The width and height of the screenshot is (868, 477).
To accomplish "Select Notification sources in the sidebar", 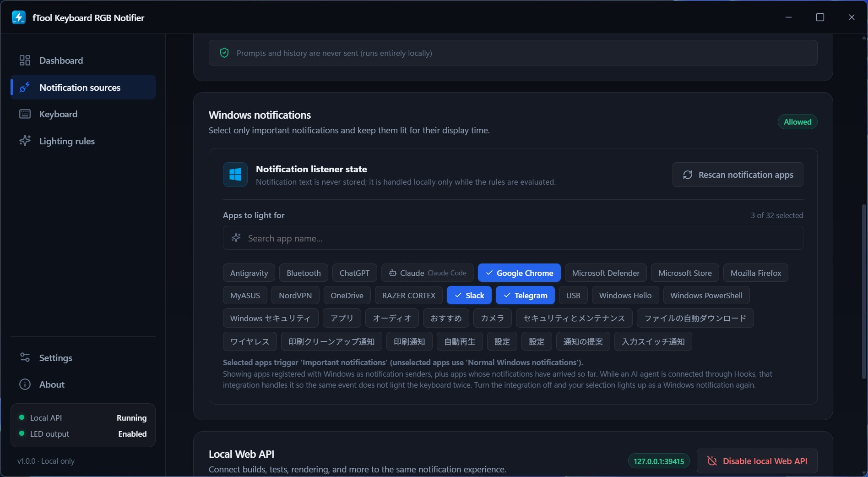I will (x=83, y=87).
